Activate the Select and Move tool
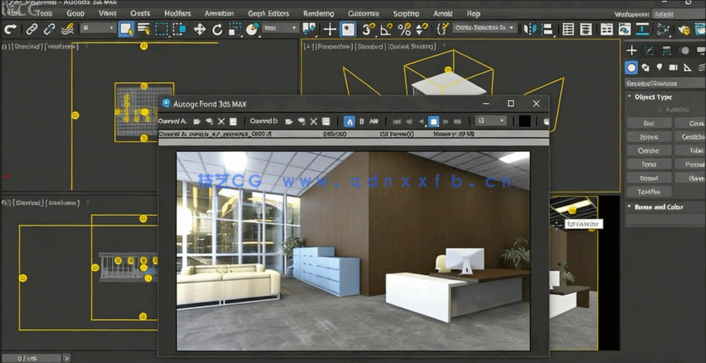The height and width of the screenshot is (363, 706). pos(199,30)
